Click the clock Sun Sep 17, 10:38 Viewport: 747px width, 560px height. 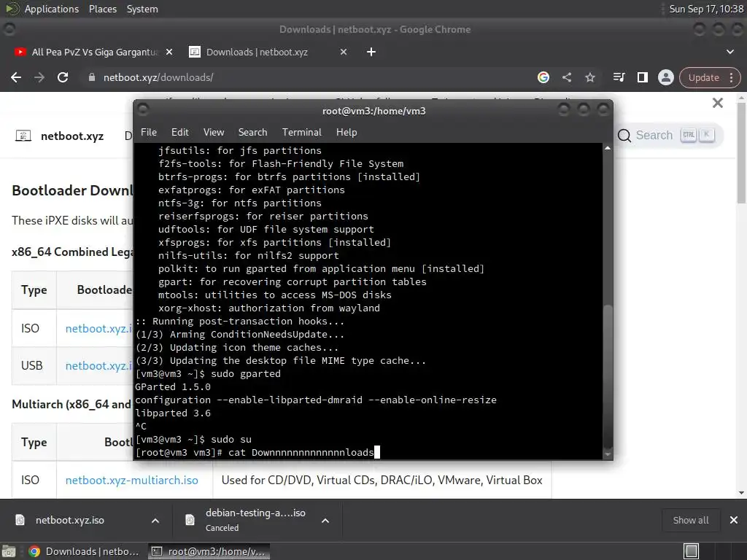coord(706,9)
